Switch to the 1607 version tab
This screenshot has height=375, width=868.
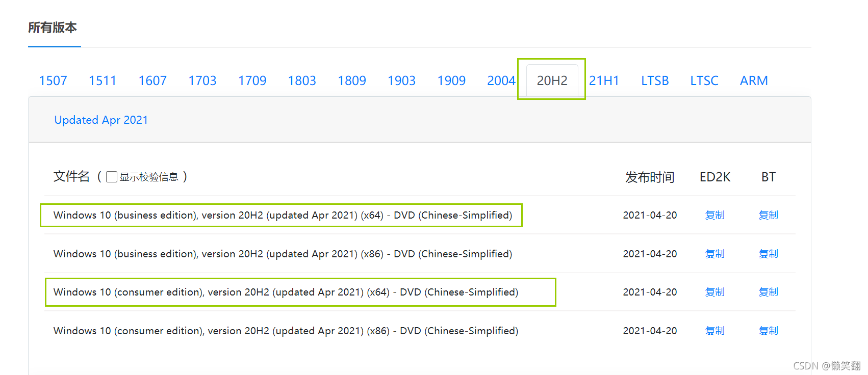pos(152,81)
